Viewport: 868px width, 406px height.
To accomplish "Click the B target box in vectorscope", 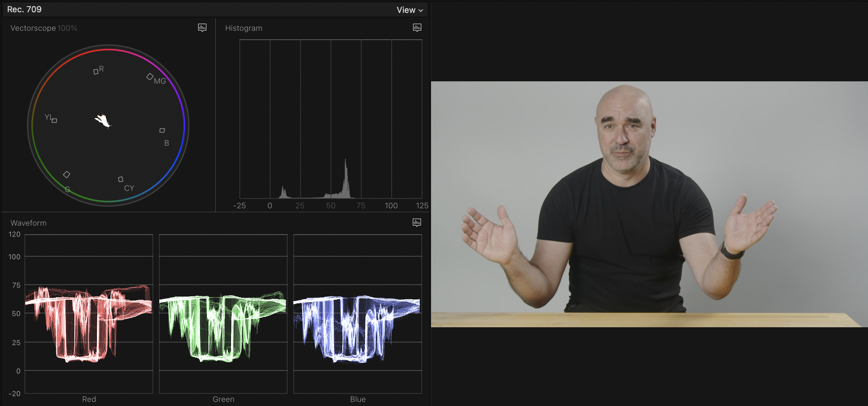I will tap(162, 131).
